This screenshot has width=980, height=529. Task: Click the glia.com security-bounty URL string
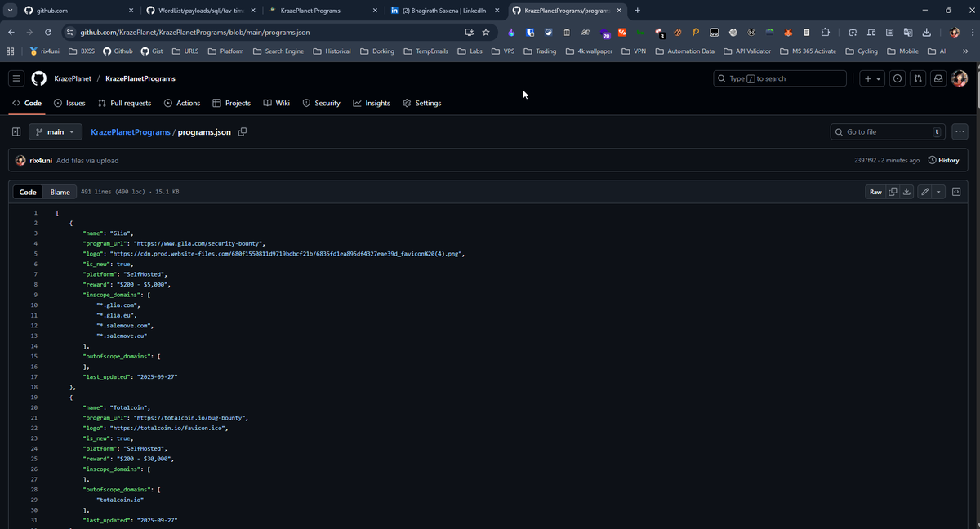199,243
